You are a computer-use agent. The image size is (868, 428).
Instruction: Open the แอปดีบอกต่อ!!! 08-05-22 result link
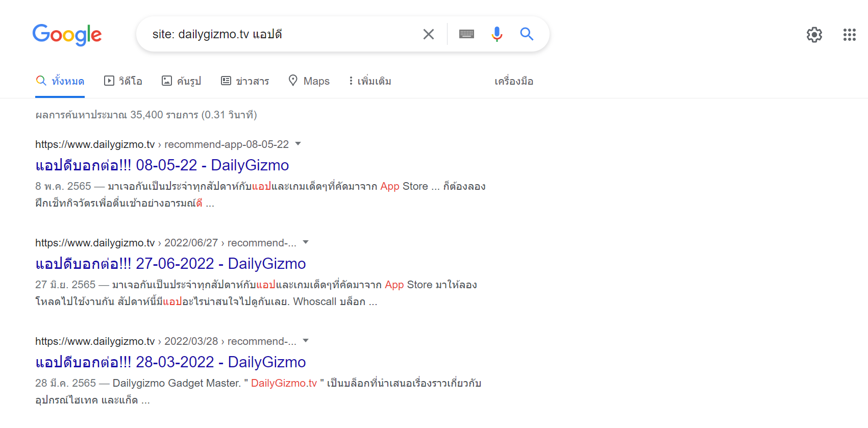(x=162, y=165)
